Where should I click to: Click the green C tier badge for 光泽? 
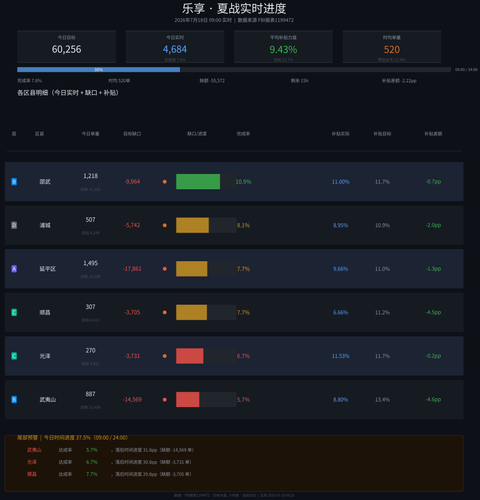[14, 356]
